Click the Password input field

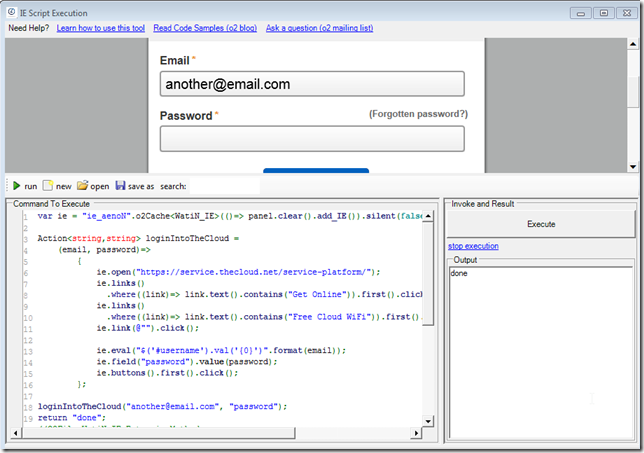312,138
